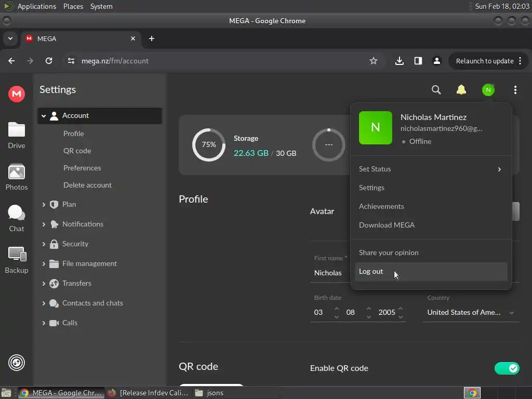
Task: Open System menu in top panel
Action: tap(101, 6)
